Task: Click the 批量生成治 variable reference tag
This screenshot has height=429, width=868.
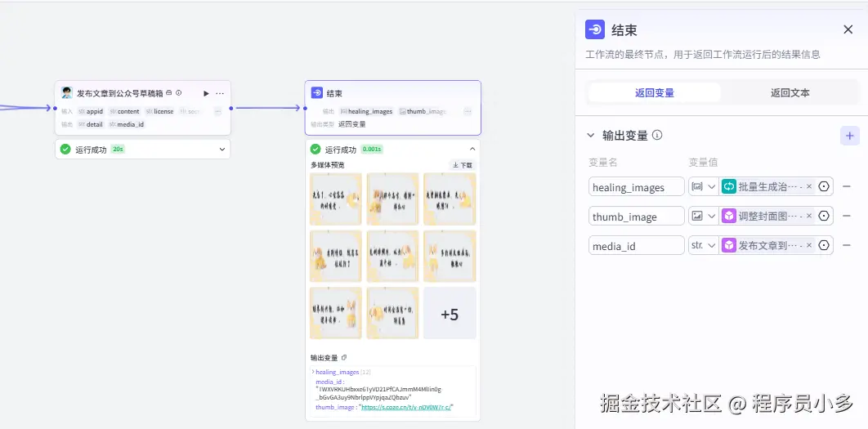Action: [x=768, y=186]
